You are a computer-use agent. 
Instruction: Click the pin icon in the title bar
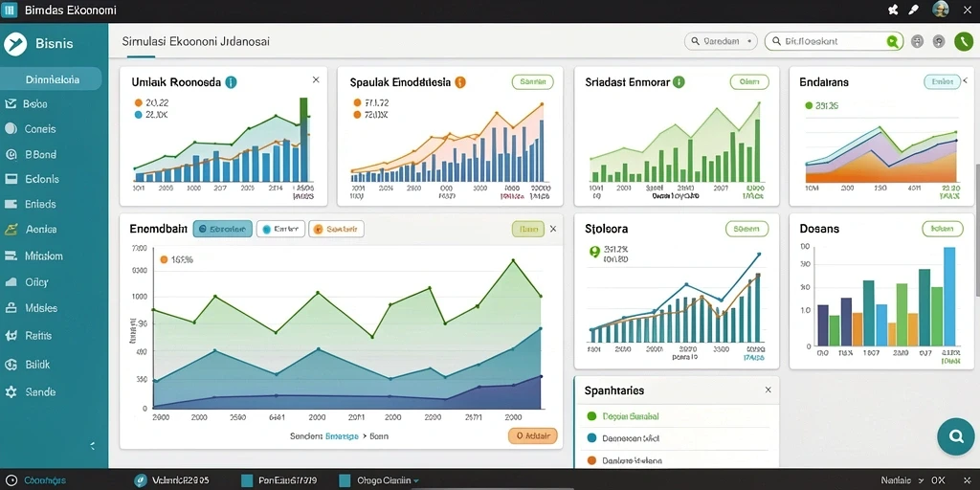(893, 10)
